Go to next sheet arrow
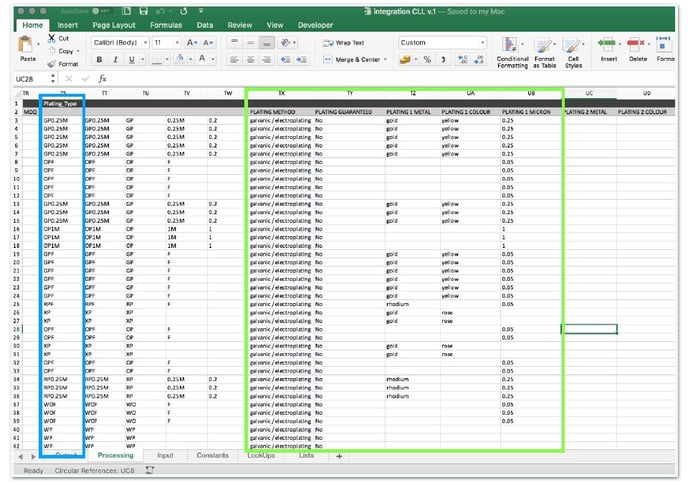 click(x=33, y=456)
